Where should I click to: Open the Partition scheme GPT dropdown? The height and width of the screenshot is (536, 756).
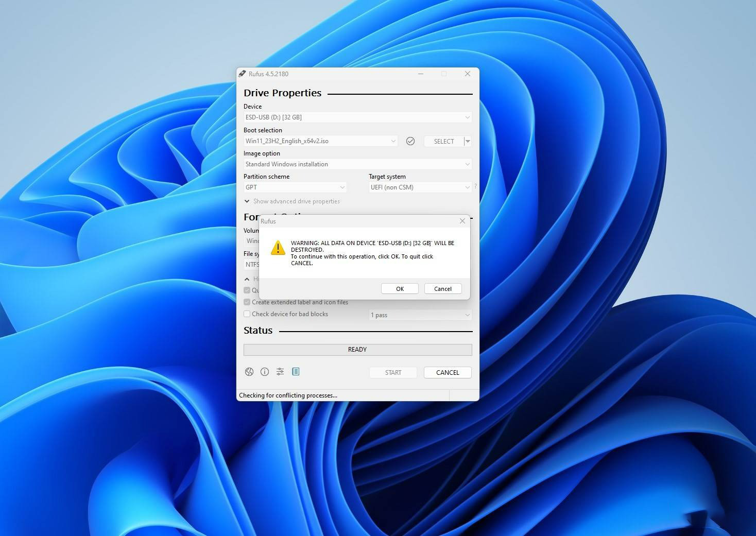click(x=295, y=187)
